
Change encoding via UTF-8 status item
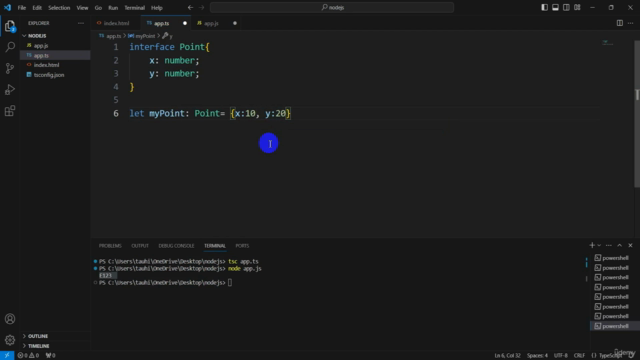[561, 356]
